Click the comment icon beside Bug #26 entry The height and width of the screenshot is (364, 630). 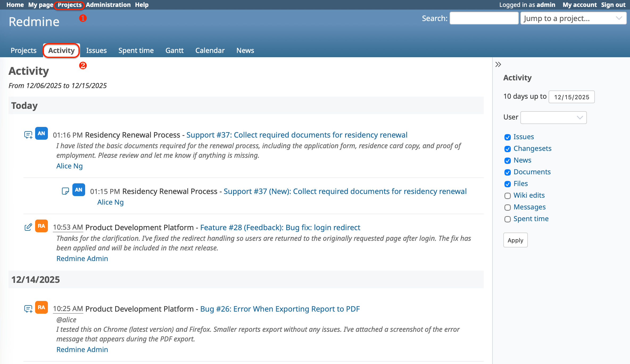28,308
